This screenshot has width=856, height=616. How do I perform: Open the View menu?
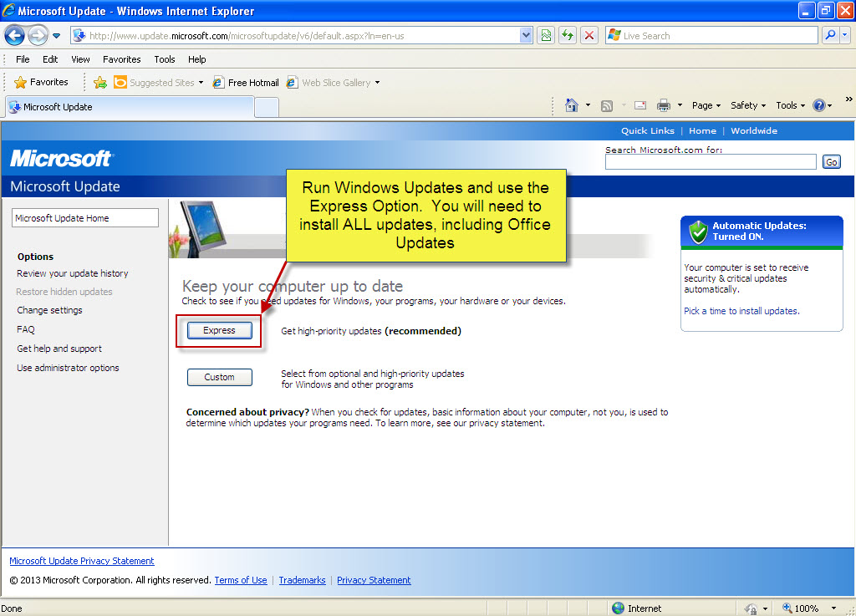pyautogui.click(x=80, y=59)
